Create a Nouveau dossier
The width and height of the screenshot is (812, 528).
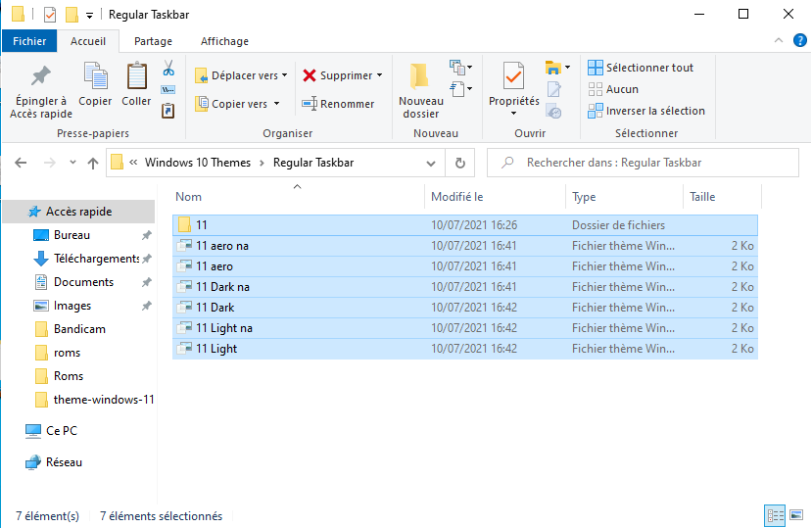421,92
